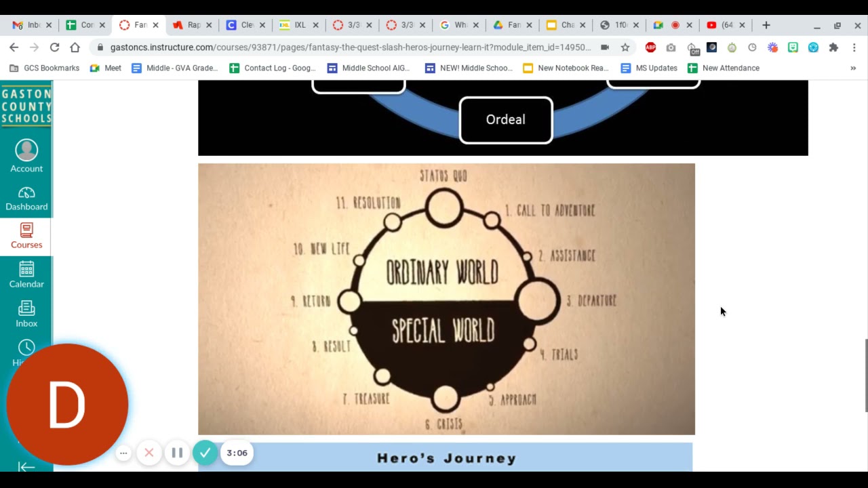
Task: Collapse the Canvas navigation sidebar
Action: (26, 466)
